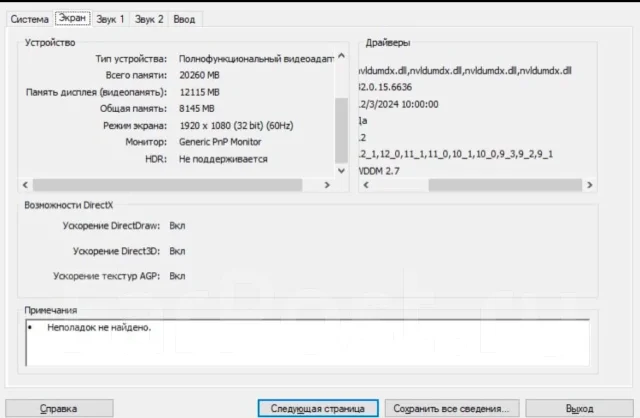Click the Следующая страница button

(318, 408)
